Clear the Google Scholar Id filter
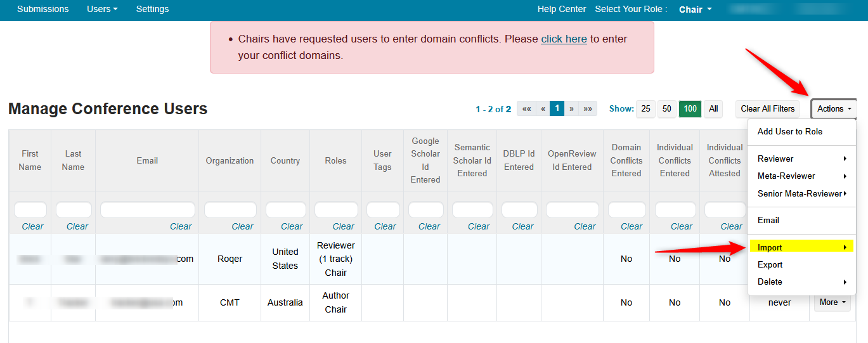This screenshot has width=868, height=343. tap(429, 226)
